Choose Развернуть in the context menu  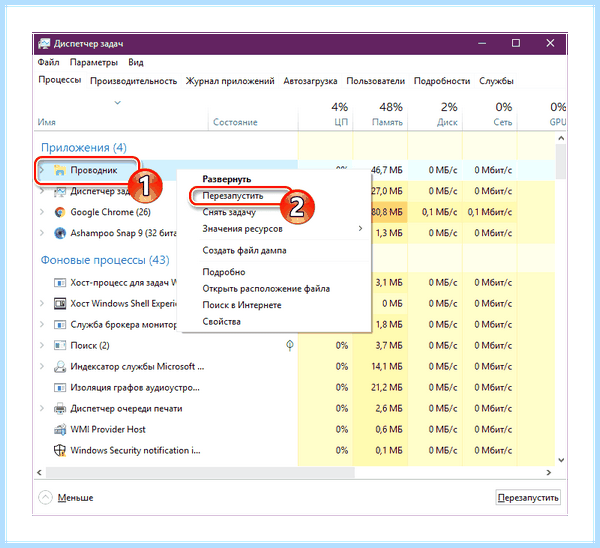pyautogui.click(x=227, y=179)
